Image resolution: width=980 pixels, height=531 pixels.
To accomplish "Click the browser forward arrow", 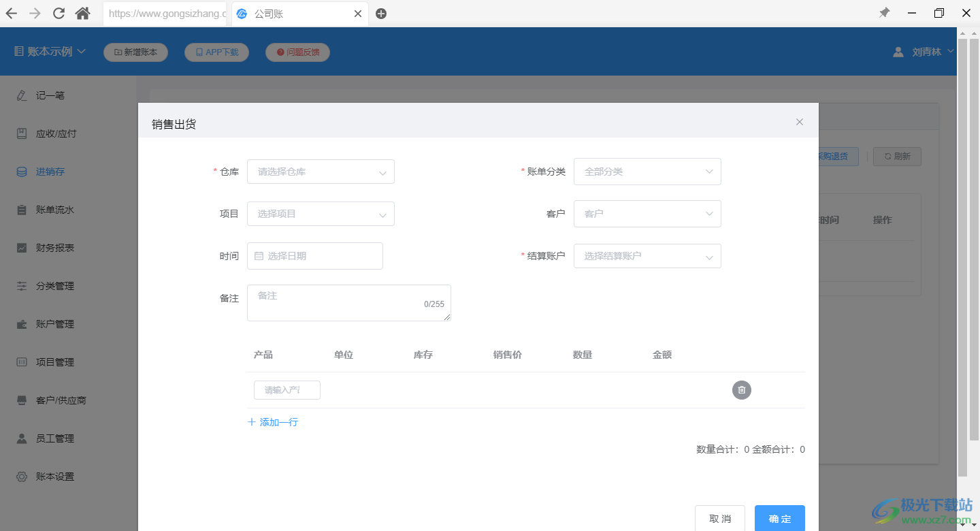I will tap(35, 14).
